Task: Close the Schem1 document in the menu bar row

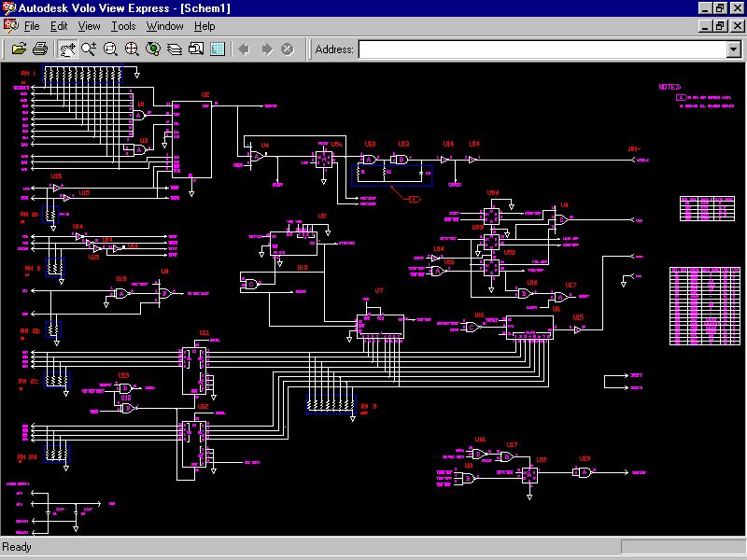Action: tap(737, 26)
